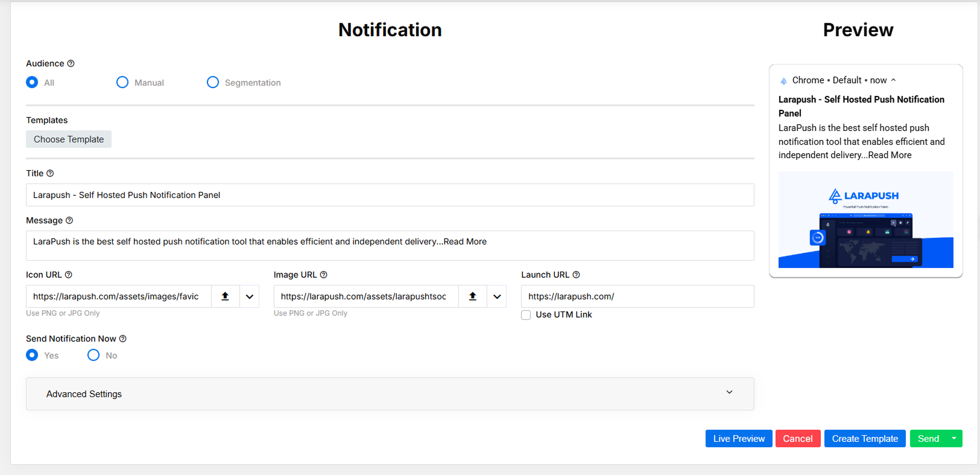Click the Message help question-mark icon
Screen dimensions: 980x475
[x=69, y=220]
